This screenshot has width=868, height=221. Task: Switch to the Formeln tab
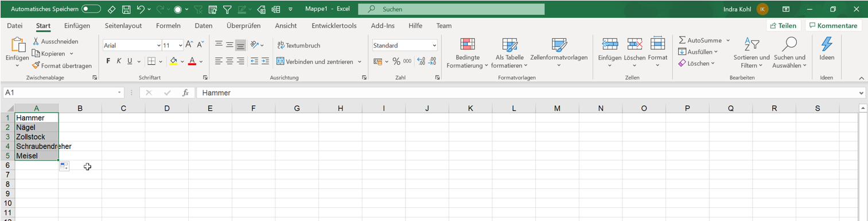coord(168,26)
